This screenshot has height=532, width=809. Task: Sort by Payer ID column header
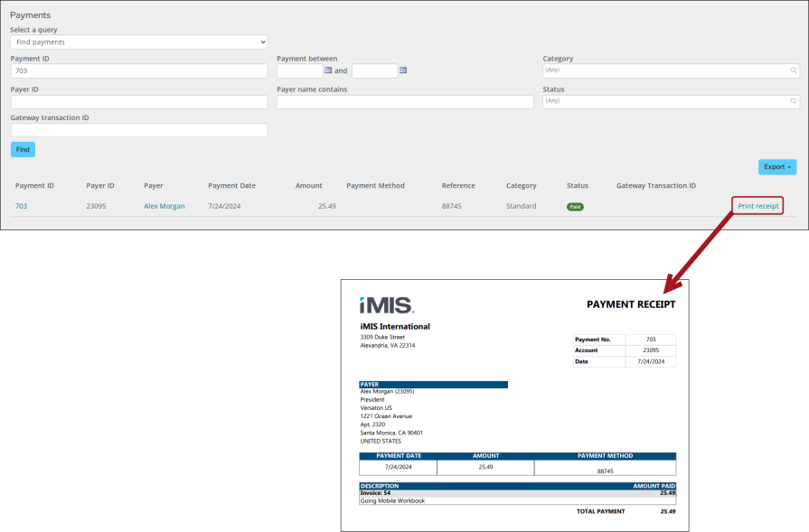coord(100,185)
